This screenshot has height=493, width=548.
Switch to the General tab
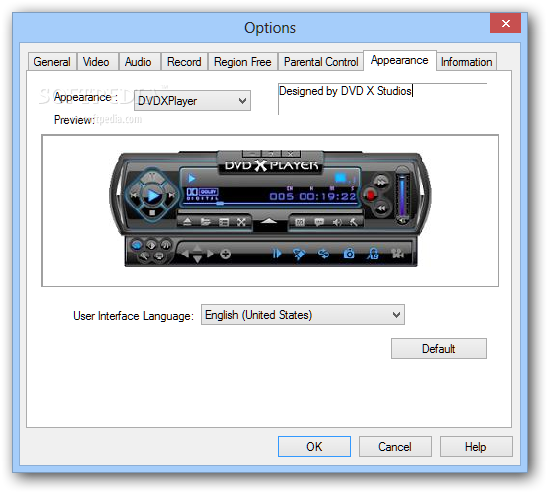click(52, 62)
